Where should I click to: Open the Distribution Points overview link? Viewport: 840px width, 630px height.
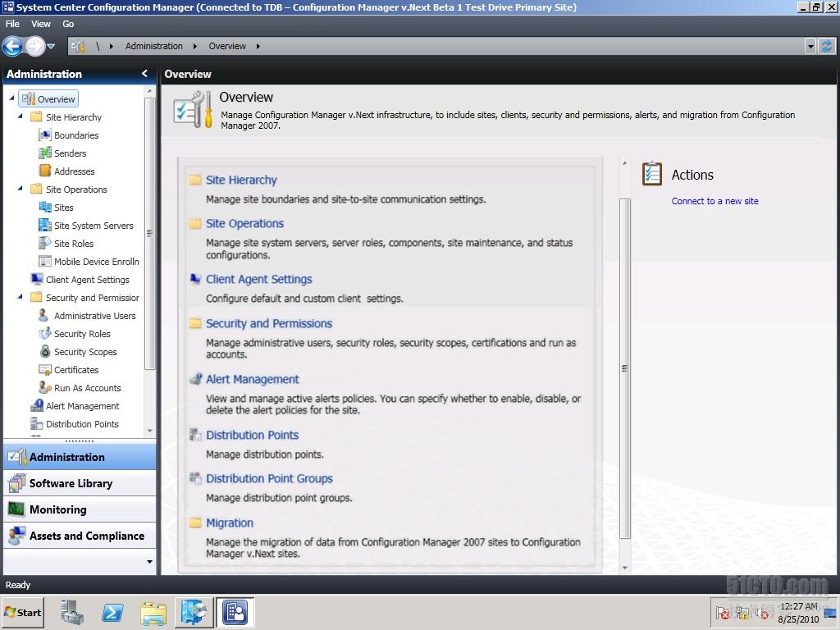pyautogui.click(x=253, y=435)
